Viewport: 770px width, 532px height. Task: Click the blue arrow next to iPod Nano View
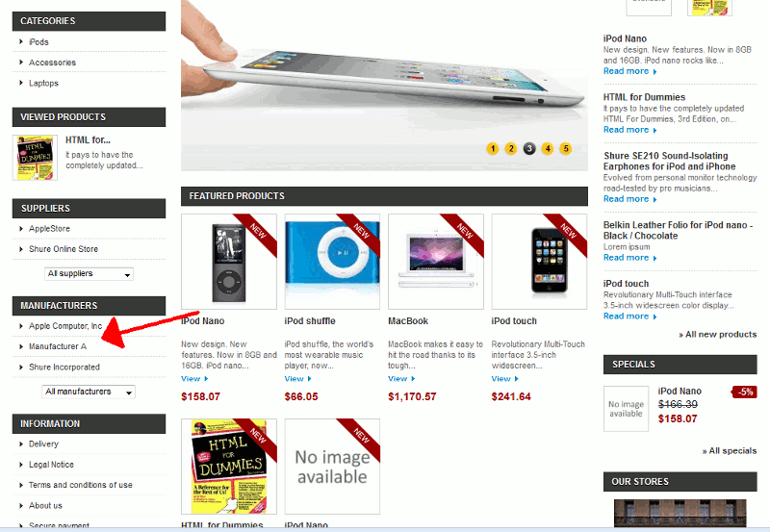206,379
